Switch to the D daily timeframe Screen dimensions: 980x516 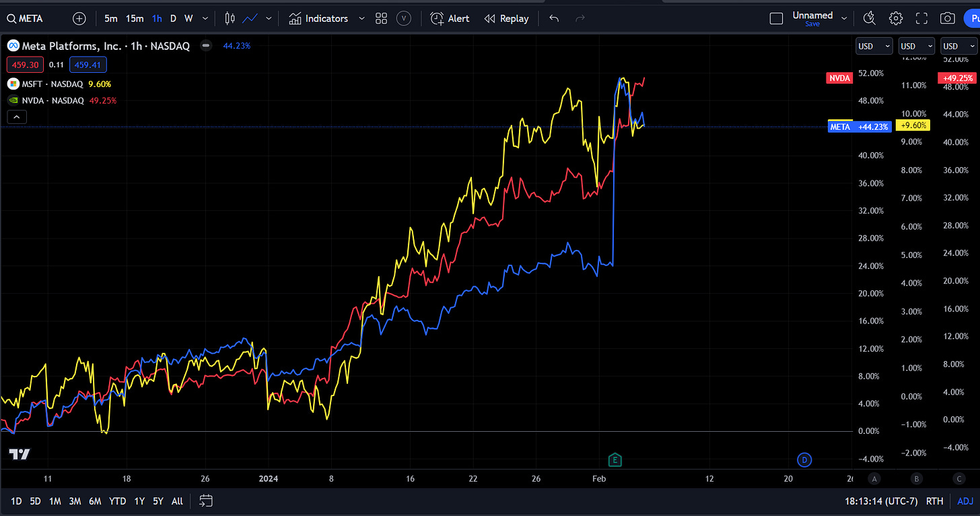pos(173,18)
